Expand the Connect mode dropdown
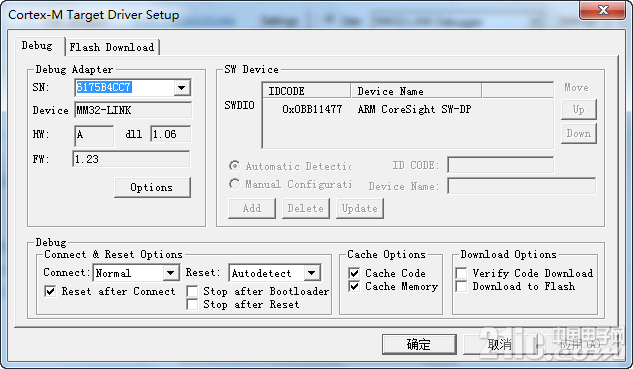633x369 pixels. [x=171, y=273]
